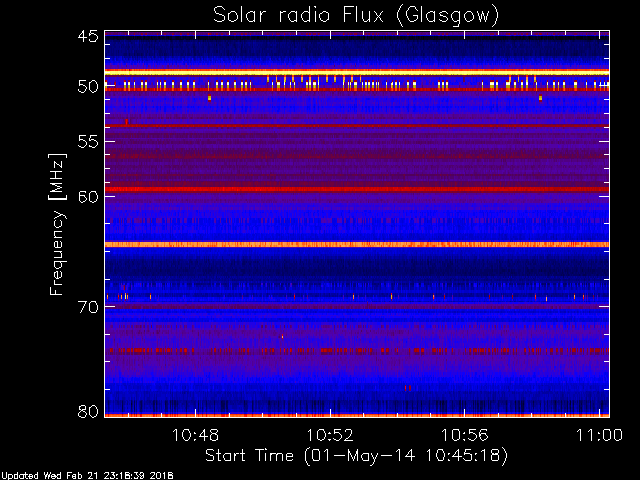Select the 11:00 time tick label
640x480 pixels.
click(599, 435)
